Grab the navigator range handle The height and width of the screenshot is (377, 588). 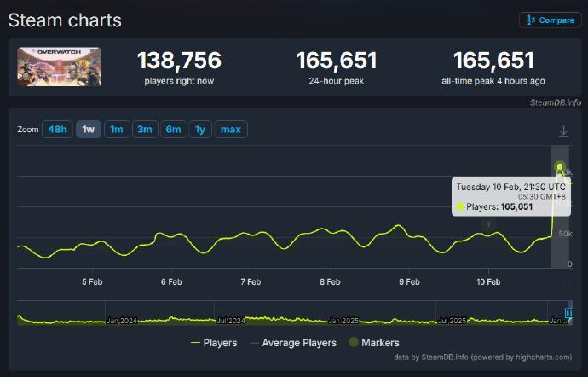click(x=568, y=313)
